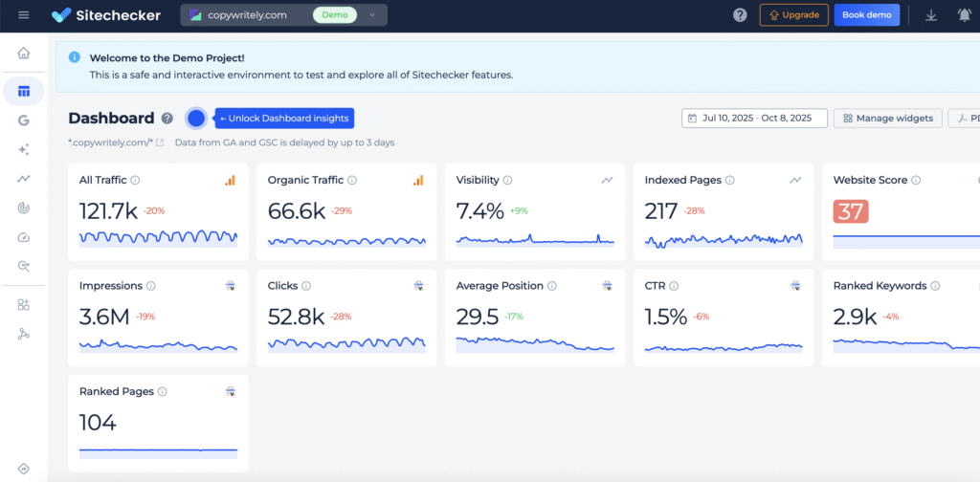
Task: Open the Google 'G' sidebar section
Action: [24, 120]
